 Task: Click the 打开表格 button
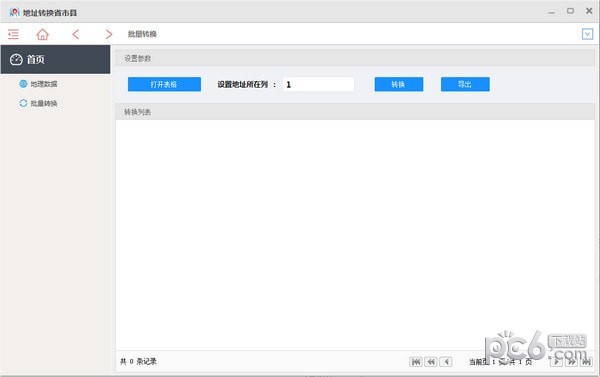coord(164,84)
